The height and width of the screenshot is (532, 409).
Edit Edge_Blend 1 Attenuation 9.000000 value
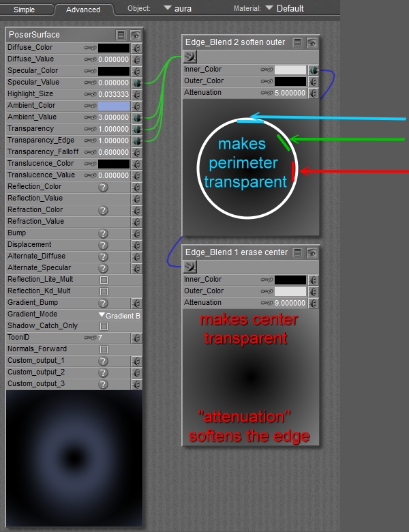[290, 303]
